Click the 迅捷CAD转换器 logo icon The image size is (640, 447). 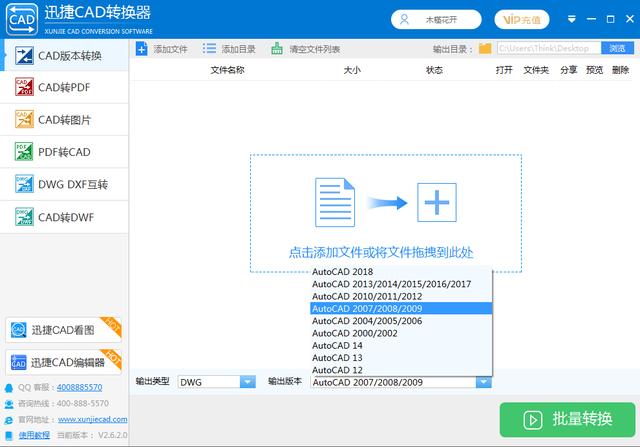pos(22,20)
